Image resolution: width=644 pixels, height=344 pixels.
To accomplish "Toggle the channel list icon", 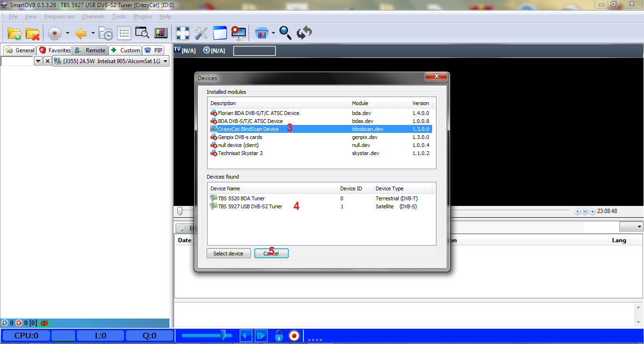I will 124,33.
